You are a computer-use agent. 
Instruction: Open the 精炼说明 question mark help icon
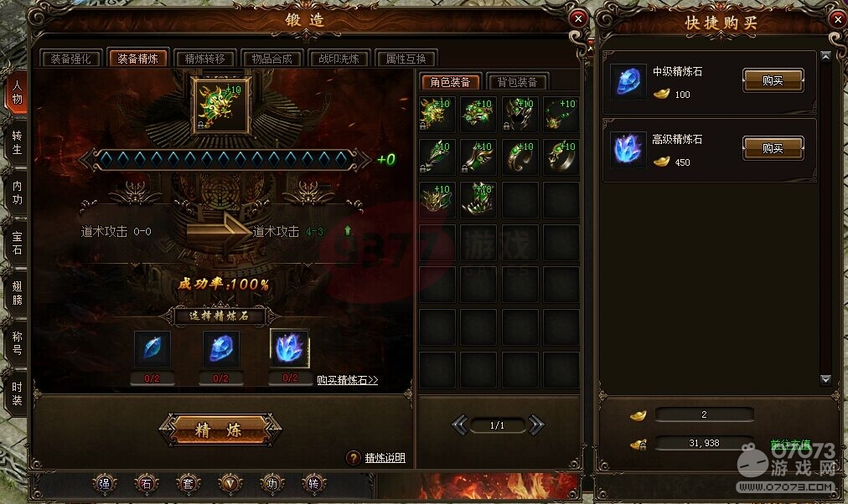coord(353,458)
